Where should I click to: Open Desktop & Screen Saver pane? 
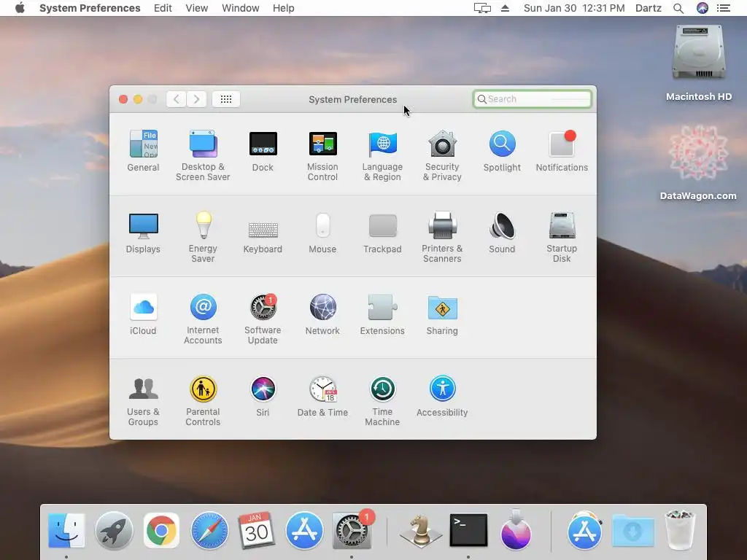(203, 155)
